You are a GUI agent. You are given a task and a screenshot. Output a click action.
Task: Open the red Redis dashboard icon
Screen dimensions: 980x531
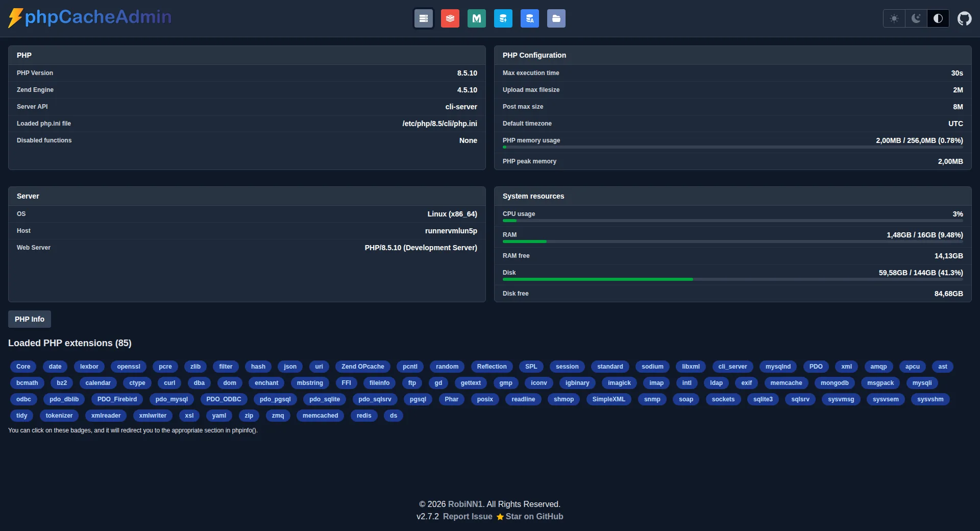450,18
